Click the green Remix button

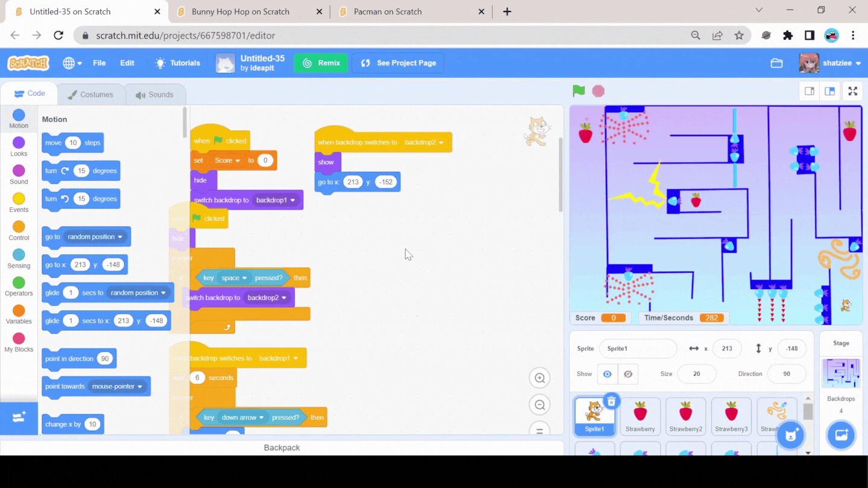pos(321,63)
